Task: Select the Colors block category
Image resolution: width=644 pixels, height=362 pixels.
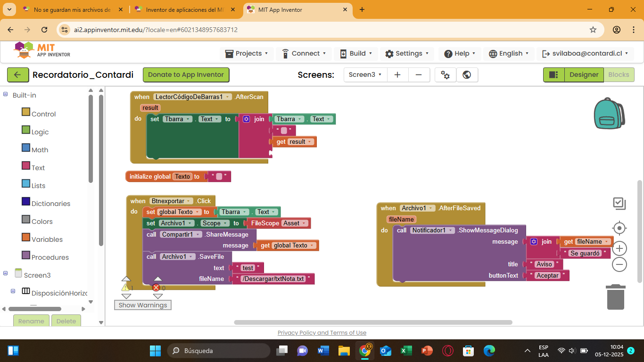Action: pyautogui.click(x=41, y=222)
